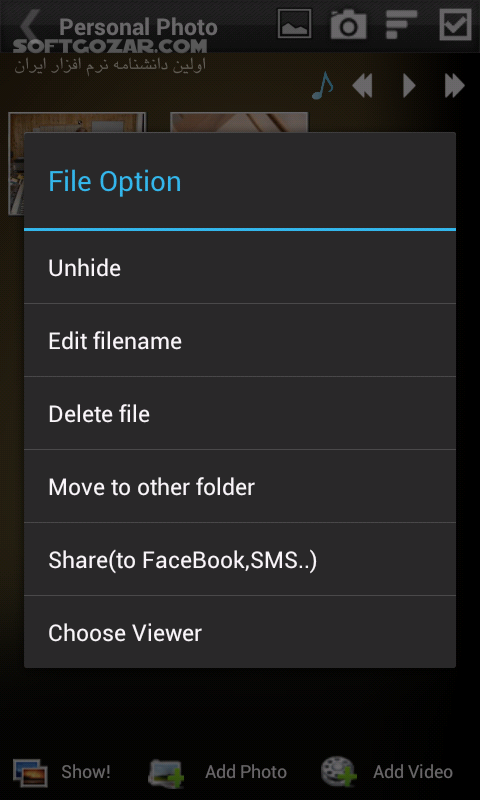Screen dimensions: 480x800
Task: Tap the music note icon
Action: pyautogui.click(x=323, y=86)
